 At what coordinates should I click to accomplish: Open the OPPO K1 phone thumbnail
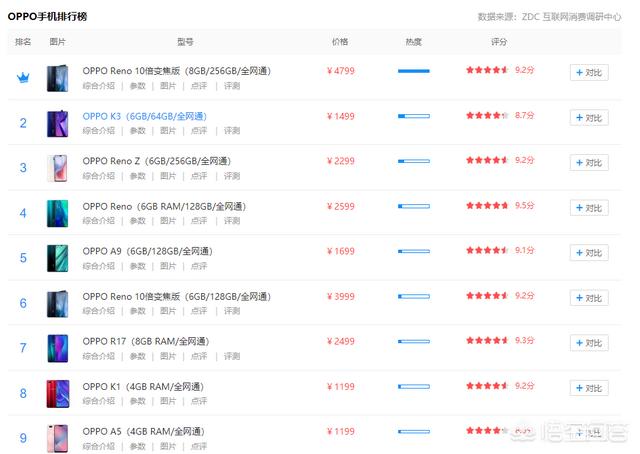(x=58, y=394)
